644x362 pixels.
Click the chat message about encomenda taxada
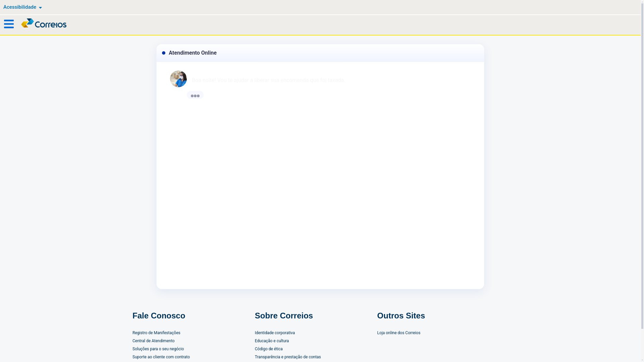point(268,80)
